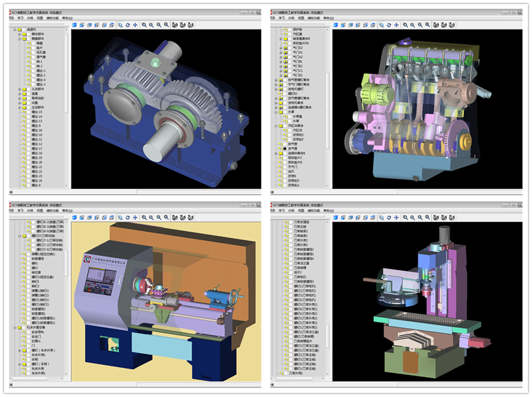The image size is (532, 397).
Task: Select the pan tool in engine window toolbar
Action: point(397,25)
